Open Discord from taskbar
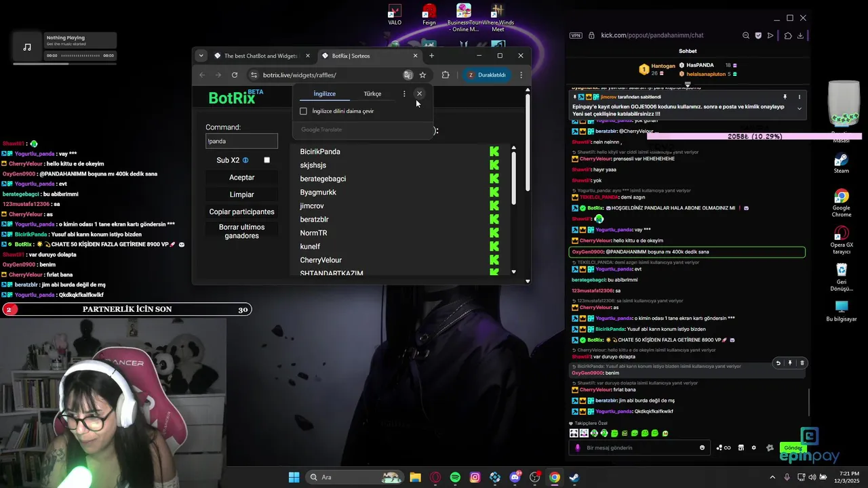This screenshot has height=488, width=868. (x=515, y=477)
